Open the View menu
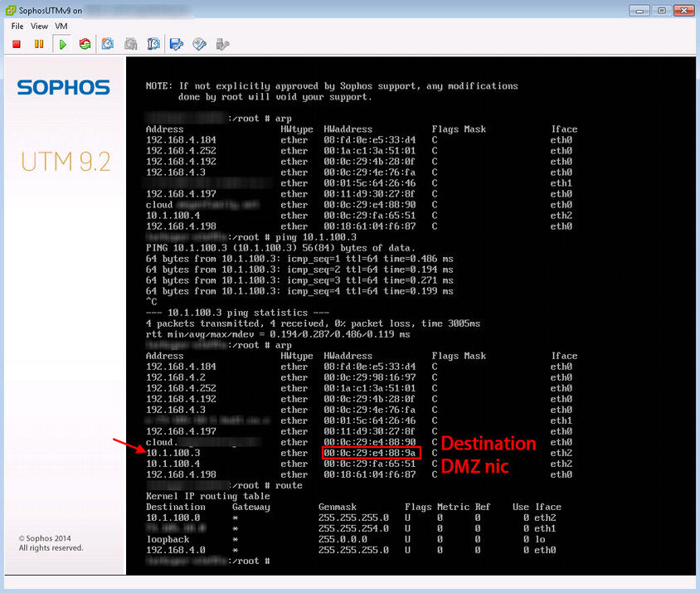Viewport: 700px width, 593px height. click(x=39, y=27)
